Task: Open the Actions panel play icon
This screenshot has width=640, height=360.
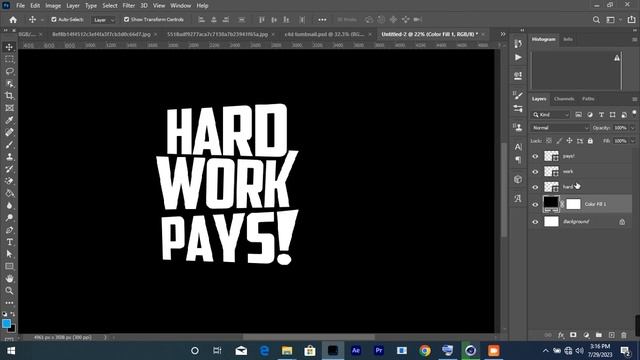Action: [x=518, y=58]
